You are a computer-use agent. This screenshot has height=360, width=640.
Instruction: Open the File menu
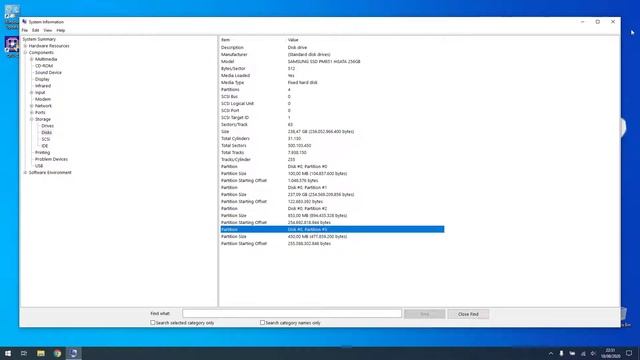point(25,30)
